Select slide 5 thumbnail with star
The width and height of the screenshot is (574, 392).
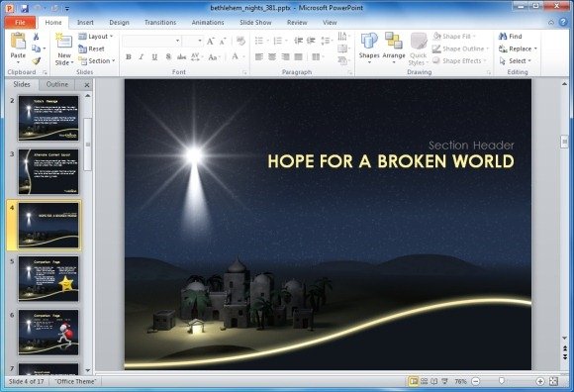tap(48, 278)
